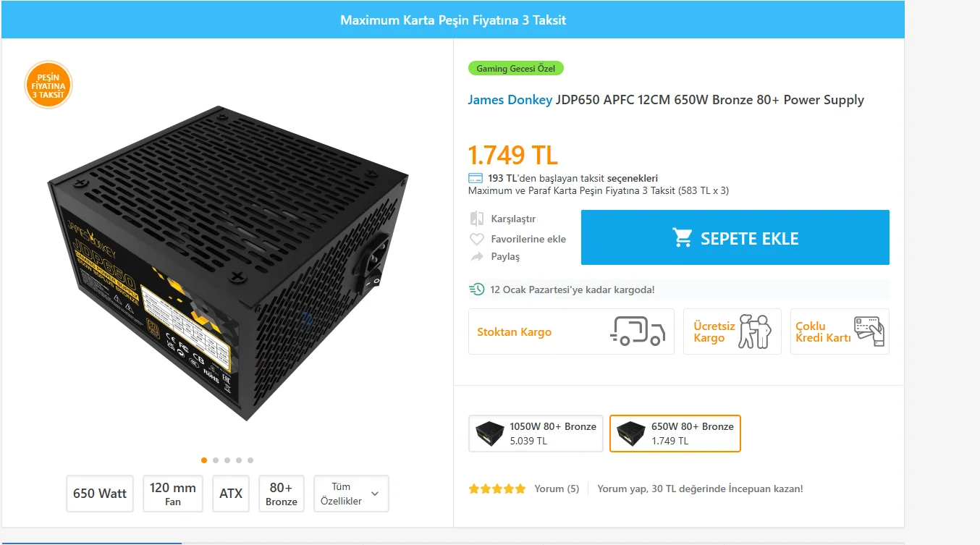Select the 650W 80+ Bronze variant
The height and width of the screenshot is (545, 980).
(675, 433)
